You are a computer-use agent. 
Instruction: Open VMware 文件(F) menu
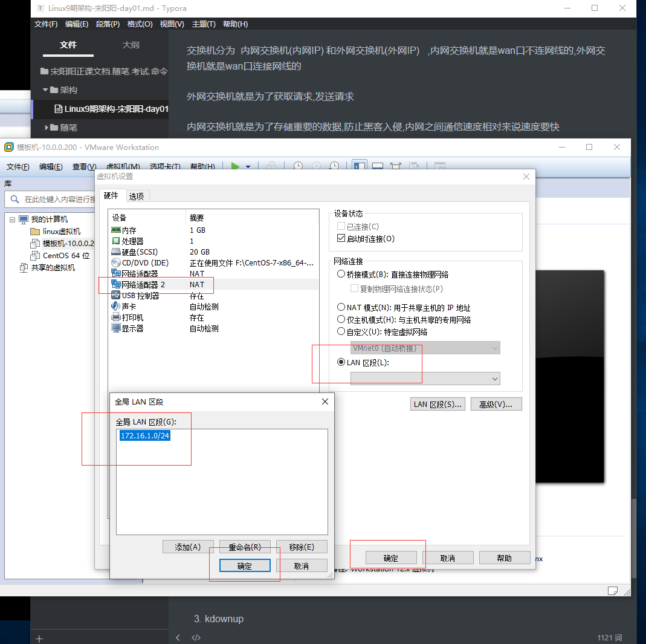click(18, 166)
